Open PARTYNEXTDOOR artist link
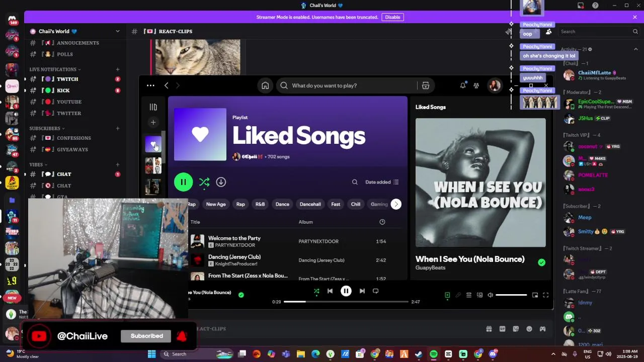Image resolution: width=644 pixels, height=362 pixels. 235,245
